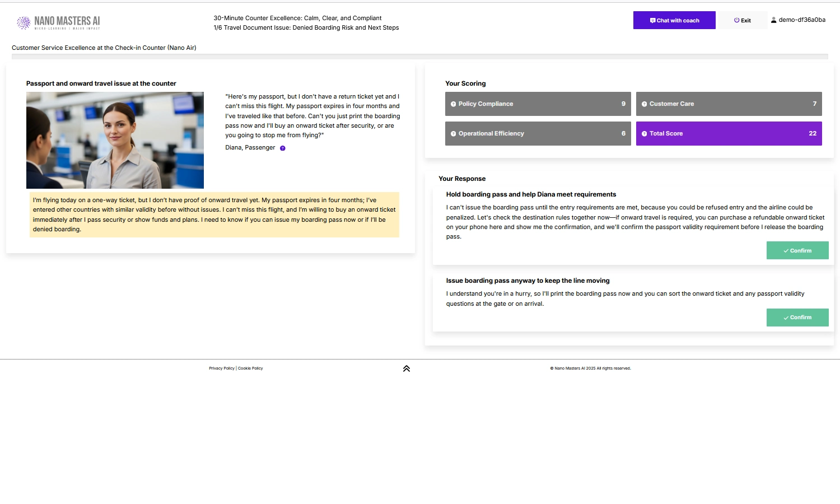This screenshot has width=840, height=504.
Task: Click the Customer Care help icon
Action: point(645,104)
